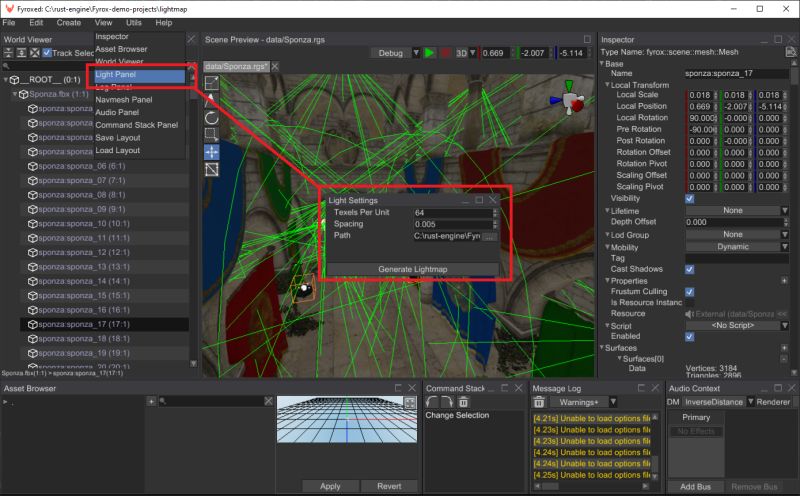
Task: Select the navmesh edit tool
Action: click(x=212, y=169)
